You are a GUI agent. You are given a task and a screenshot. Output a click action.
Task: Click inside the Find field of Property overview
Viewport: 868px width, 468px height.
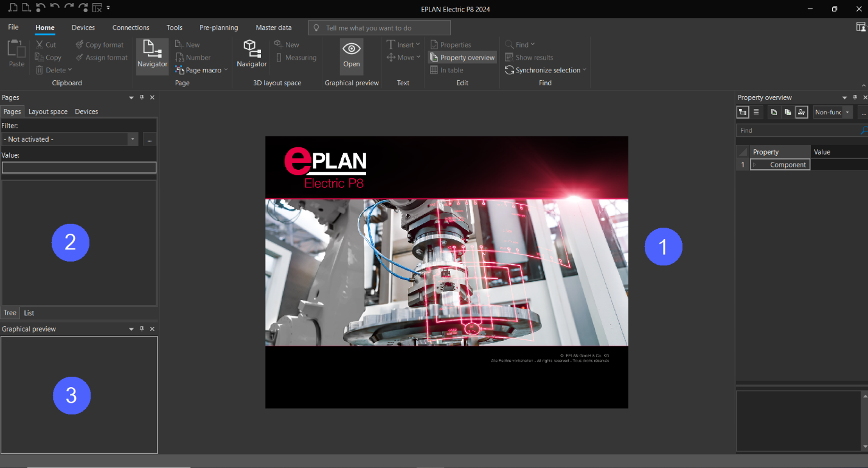(x=791, y=130)
